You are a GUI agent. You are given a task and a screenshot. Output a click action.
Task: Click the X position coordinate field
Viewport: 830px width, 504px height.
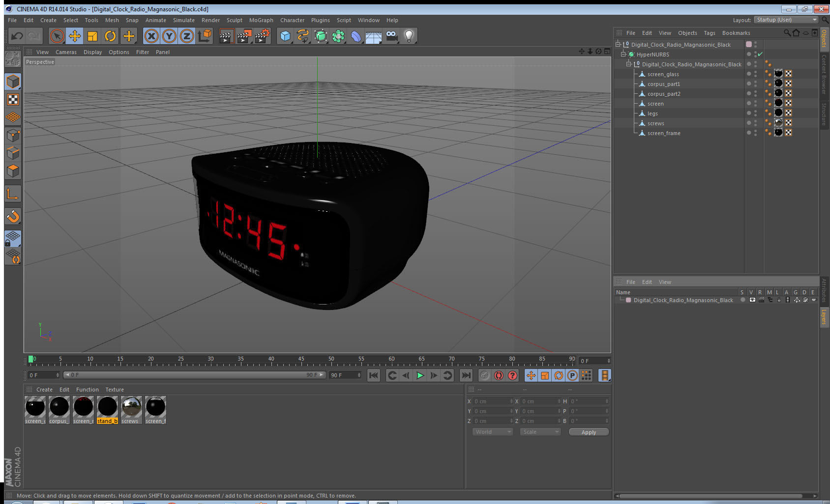coord(493,401)
